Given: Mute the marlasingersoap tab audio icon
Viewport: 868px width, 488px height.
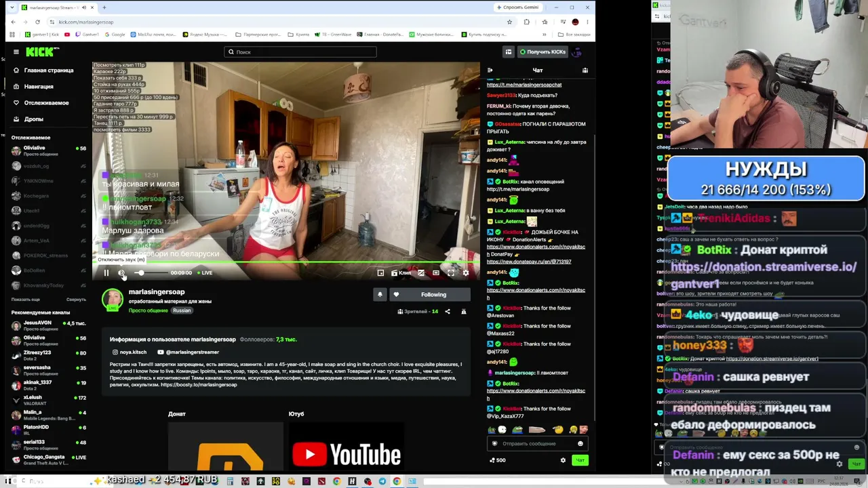Looking at the screenshot, I should coord(84,7).
